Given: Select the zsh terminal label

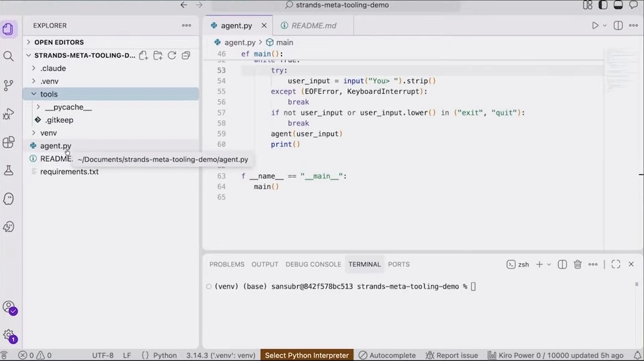Looking at the screenshot, I should click(518, 264).
